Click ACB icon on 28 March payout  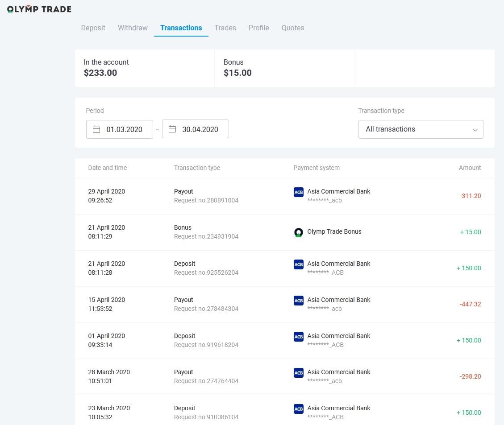pyautogui.click(x=299, y=373)
